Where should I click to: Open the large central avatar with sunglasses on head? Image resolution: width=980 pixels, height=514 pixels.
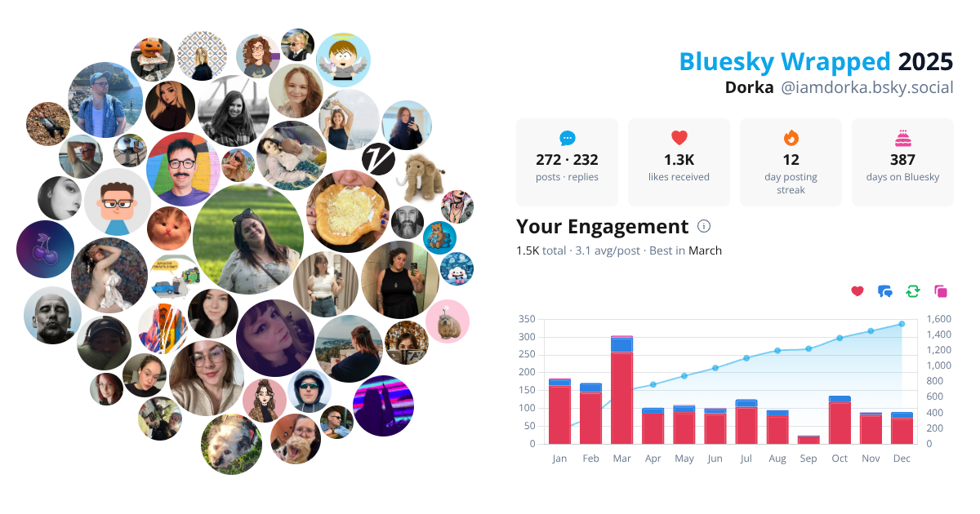pos(248,239)
